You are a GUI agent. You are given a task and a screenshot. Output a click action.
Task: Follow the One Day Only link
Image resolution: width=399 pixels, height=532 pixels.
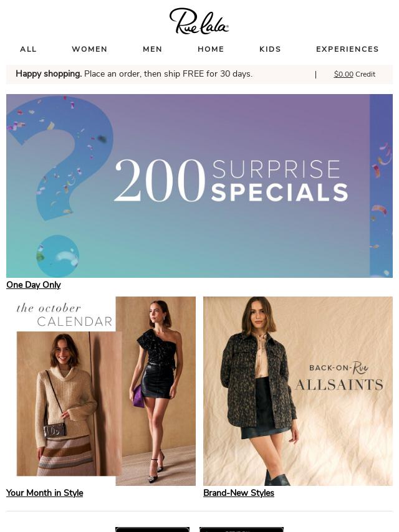tap(34, 285)
